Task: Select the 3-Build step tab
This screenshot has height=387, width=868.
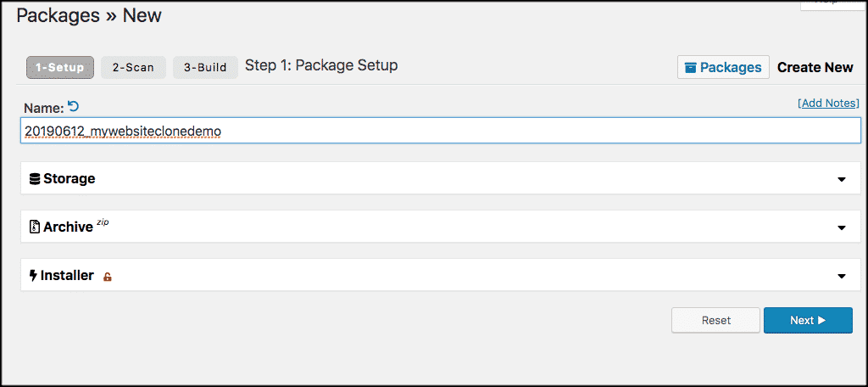Action: point(205,67)
